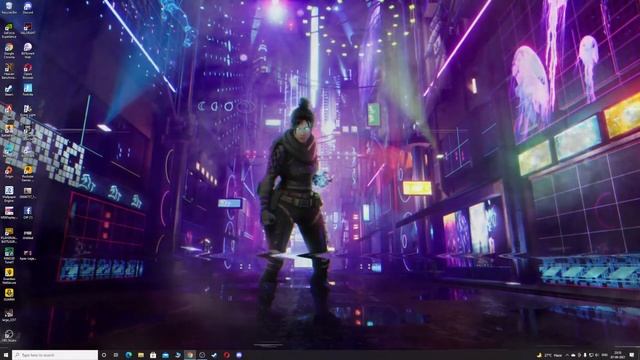The height and width of the screenshot is (360, 640).
Task: Select the Wallpaper Engine desktop icon
Action: 9,193
